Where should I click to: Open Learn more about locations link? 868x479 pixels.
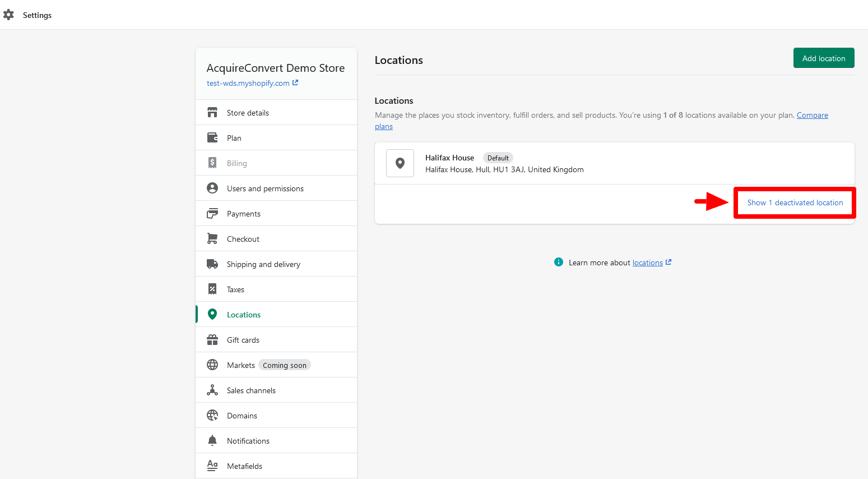pyautogui.click(x=647, y=262)
